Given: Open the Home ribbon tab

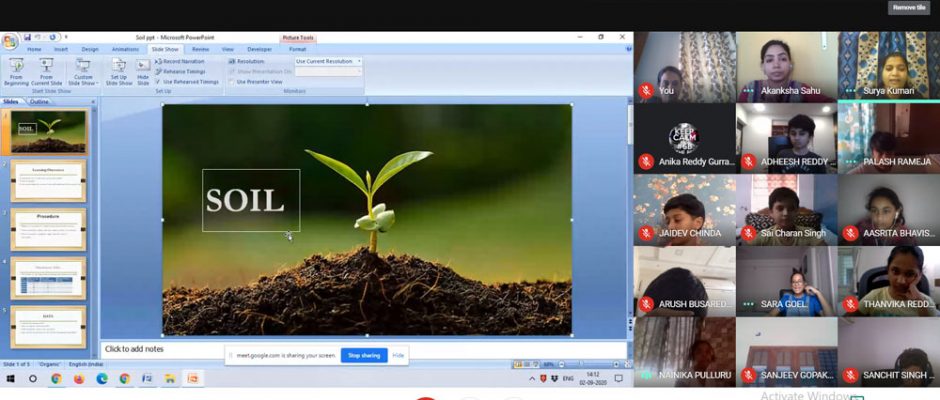Looking at the screenshot, I should click(34, 49).
